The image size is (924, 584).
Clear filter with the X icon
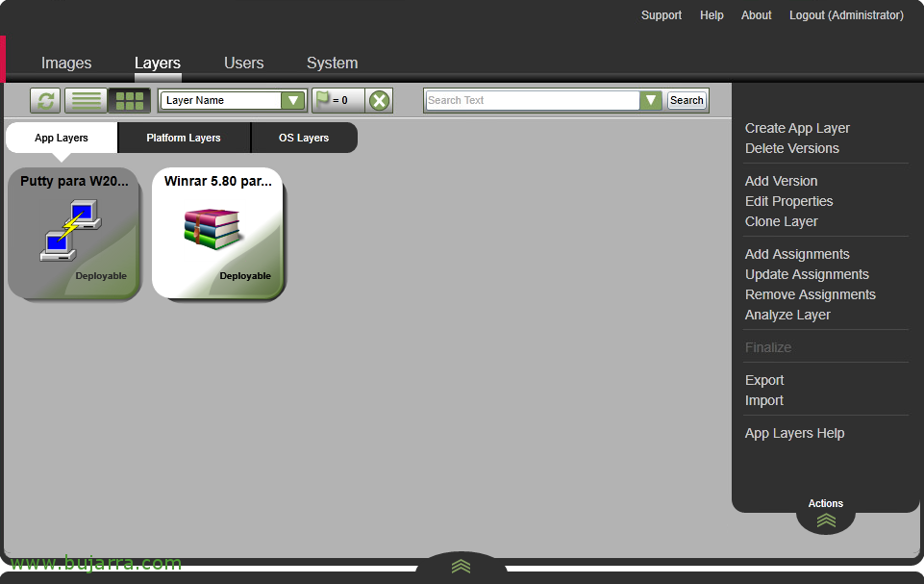(x=379, y=100)
